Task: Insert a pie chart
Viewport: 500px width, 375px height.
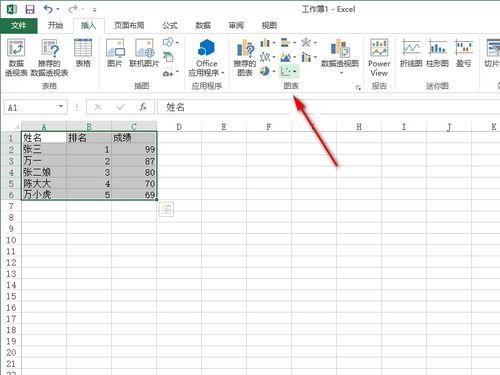Action: [265, 71]
